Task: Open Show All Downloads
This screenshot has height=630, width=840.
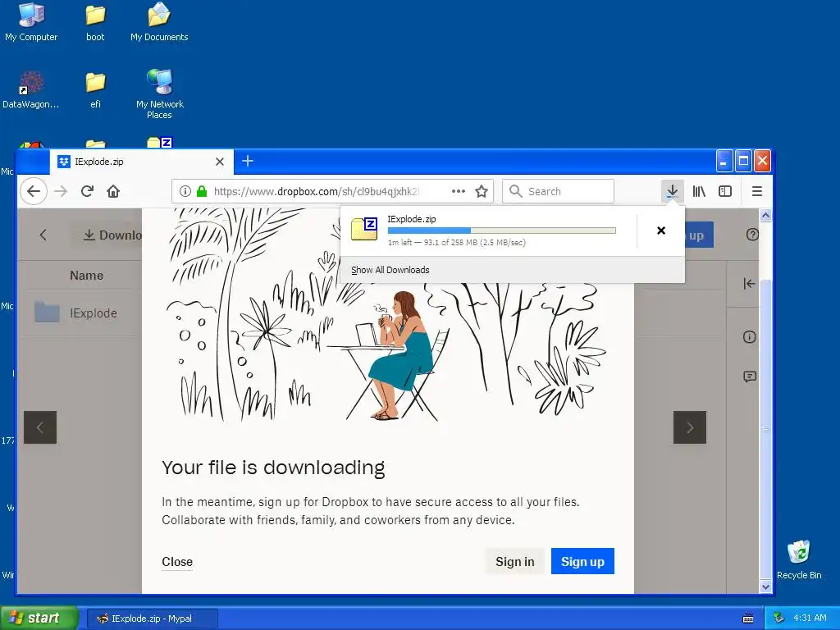Action: point(390,270)
